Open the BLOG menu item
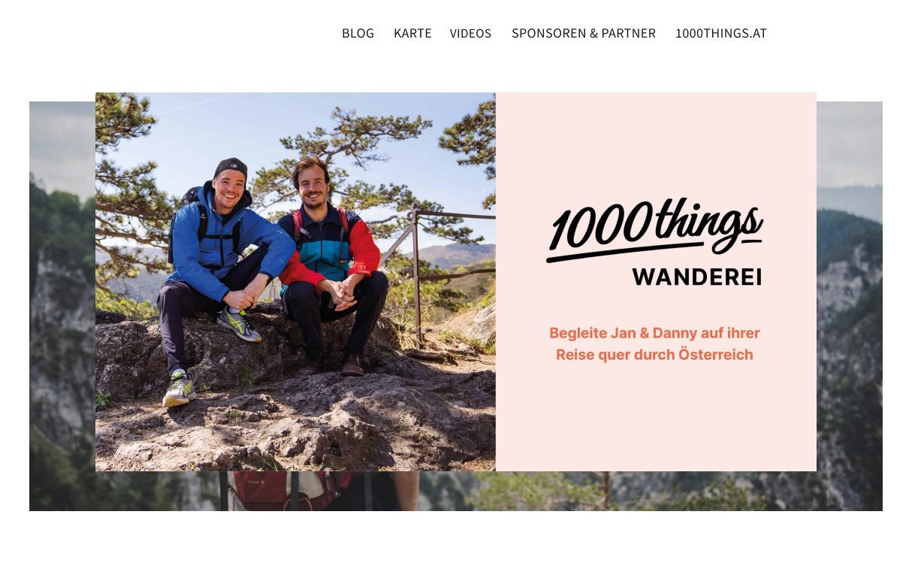 click(358, 33)
